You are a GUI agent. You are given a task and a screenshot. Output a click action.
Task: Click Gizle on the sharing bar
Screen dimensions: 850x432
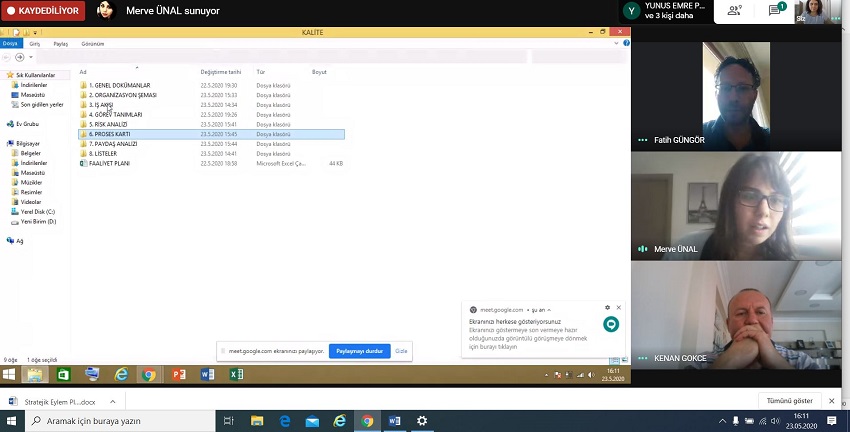(x=401, y=351)
